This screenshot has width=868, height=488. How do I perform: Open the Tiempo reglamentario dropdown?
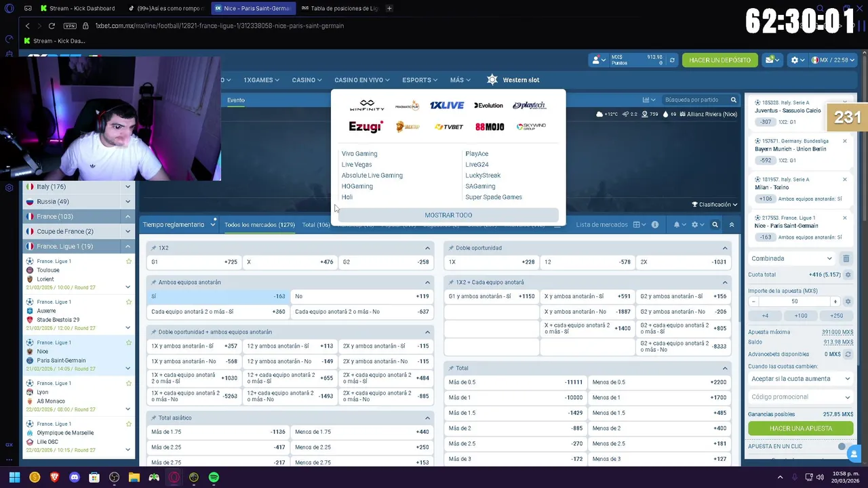[178, 224]
